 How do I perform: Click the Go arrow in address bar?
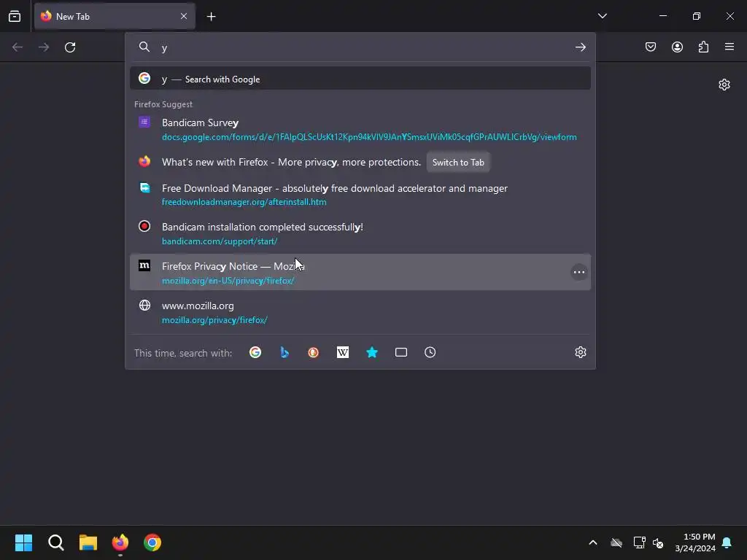[580, 47]
